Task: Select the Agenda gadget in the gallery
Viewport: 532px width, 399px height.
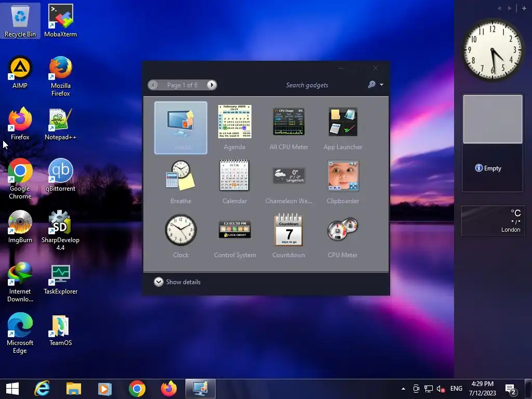Action: point(234,128)
